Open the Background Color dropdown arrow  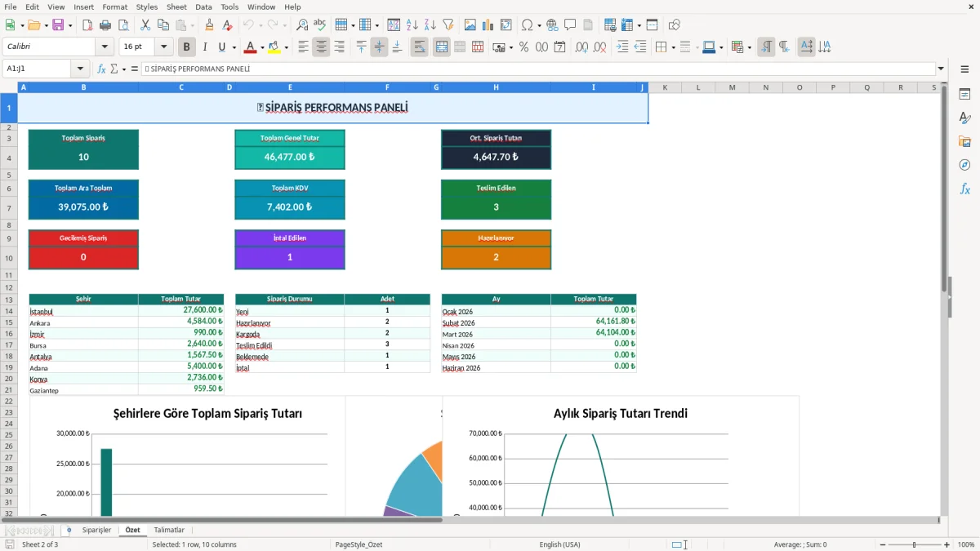tap(286, 47)
